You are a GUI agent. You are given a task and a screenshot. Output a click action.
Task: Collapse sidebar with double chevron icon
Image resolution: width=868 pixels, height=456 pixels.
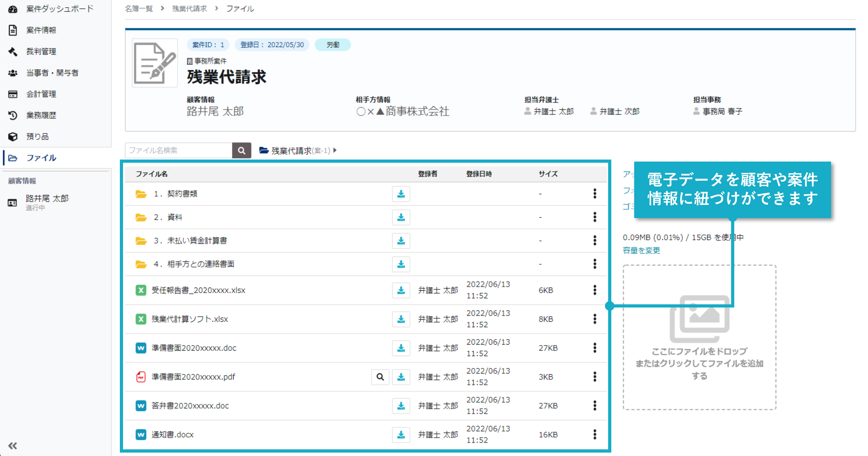[13, 446]
